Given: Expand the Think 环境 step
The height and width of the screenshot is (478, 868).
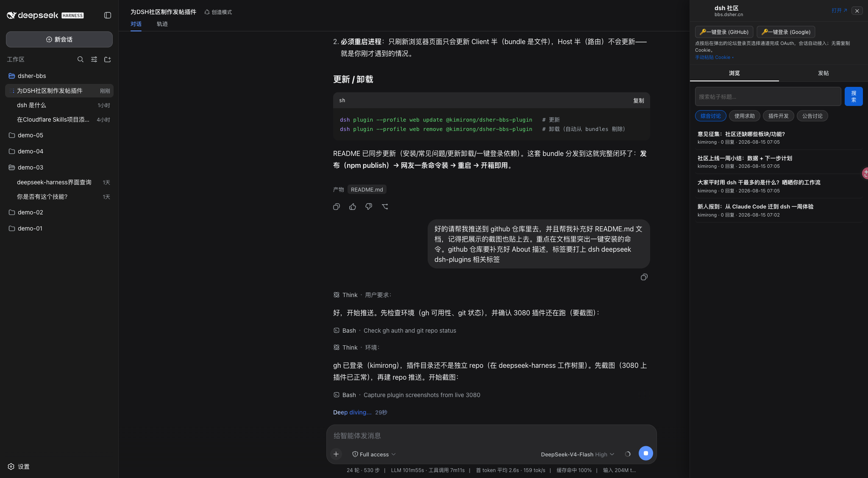Looking at the screenshot, I should 356,347.
